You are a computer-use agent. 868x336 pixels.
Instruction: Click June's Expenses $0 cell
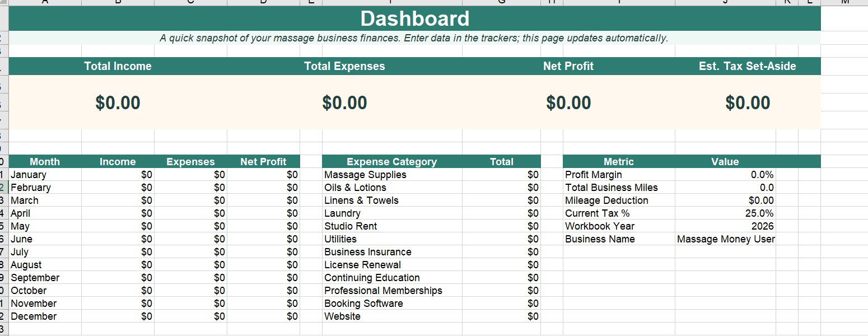click(x=190, y=239)
